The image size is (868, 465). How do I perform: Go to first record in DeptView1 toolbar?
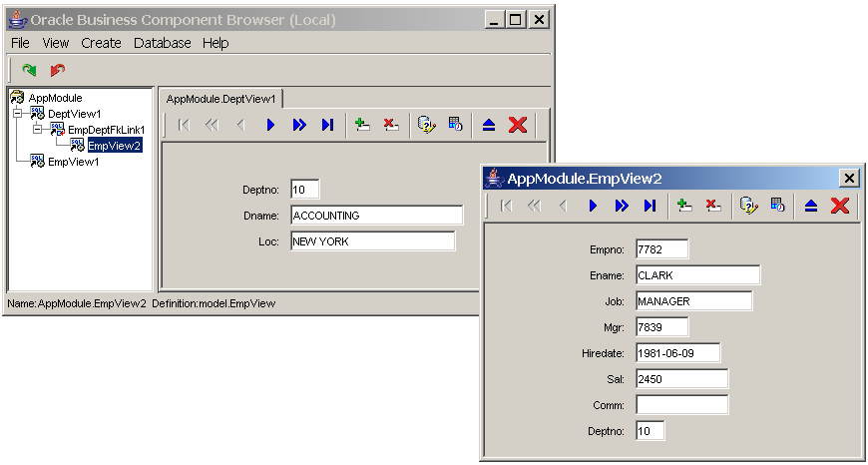pos(184,125)
